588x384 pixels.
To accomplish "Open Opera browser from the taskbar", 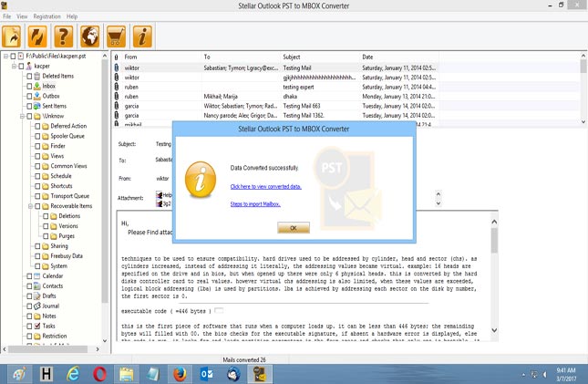I will [x=99, y=374].
